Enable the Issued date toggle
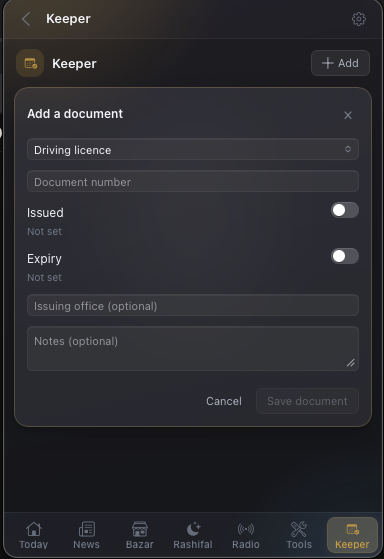This screenshot has height=559, width=384. pos(344,210)
